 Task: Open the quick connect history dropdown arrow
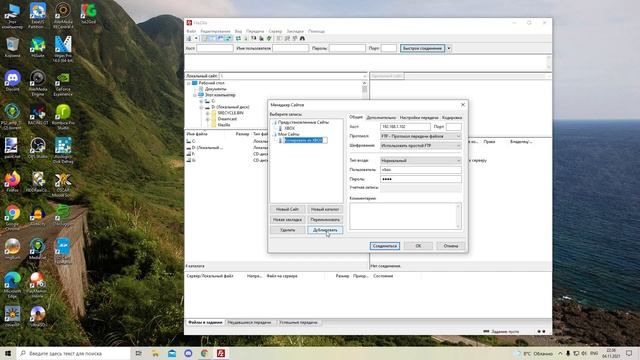[x=449, y=48]
